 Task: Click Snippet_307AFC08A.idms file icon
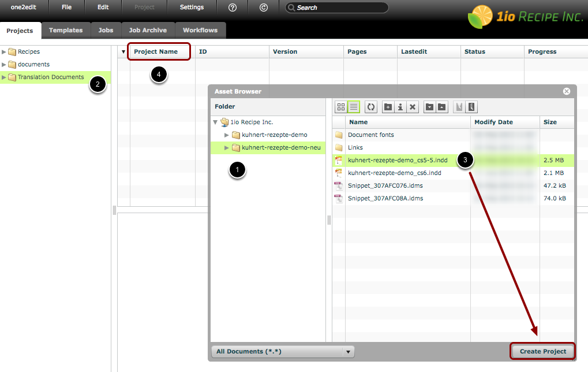click(339, 199)
